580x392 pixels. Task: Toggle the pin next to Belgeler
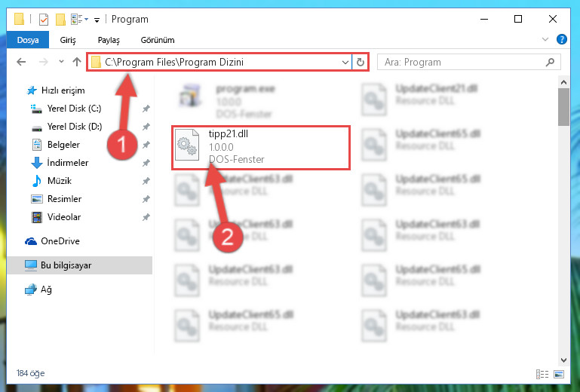(146, 145)
